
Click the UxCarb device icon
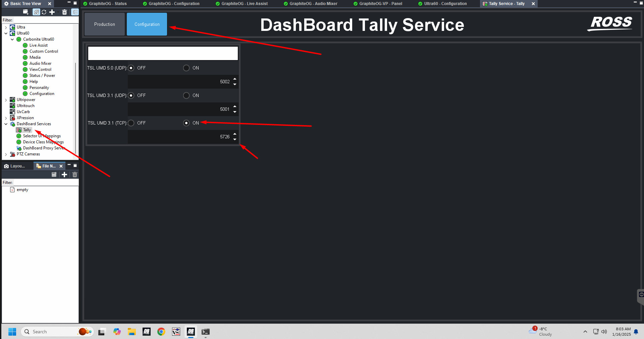click(x=12, y=112)
